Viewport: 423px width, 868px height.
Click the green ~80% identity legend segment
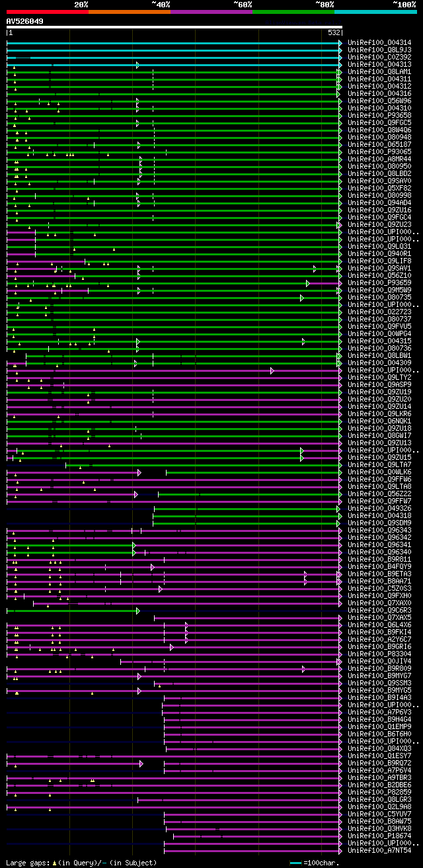pos(293,11)
